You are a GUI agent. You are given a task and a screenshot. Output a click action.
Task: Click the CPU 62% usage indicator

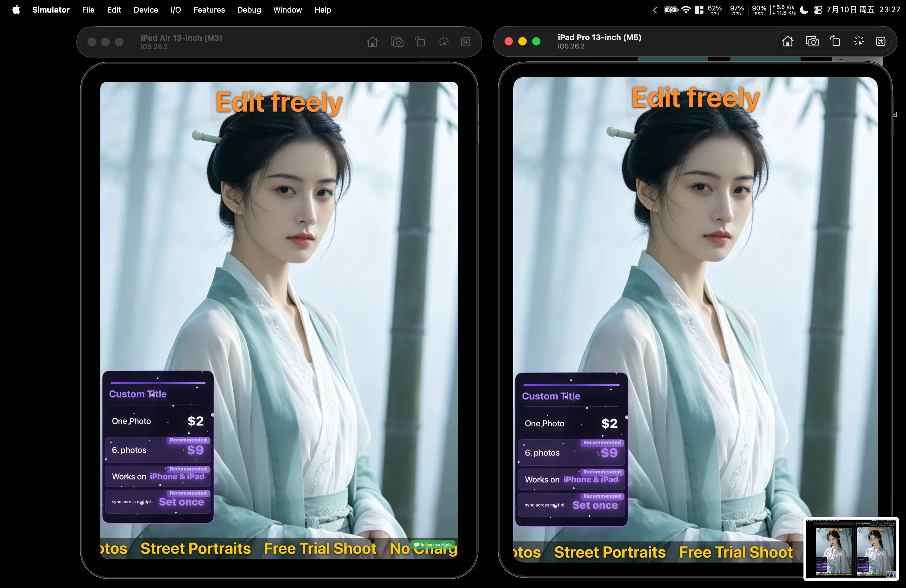tap(715, 10)
